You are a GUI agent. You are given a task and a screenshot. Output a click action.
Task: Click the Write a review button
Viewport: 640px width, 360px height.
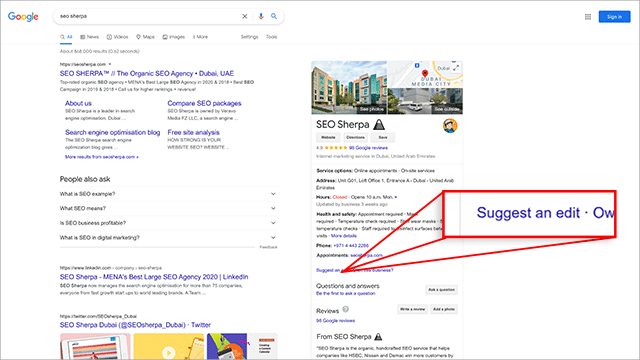[x=412, y=309]
